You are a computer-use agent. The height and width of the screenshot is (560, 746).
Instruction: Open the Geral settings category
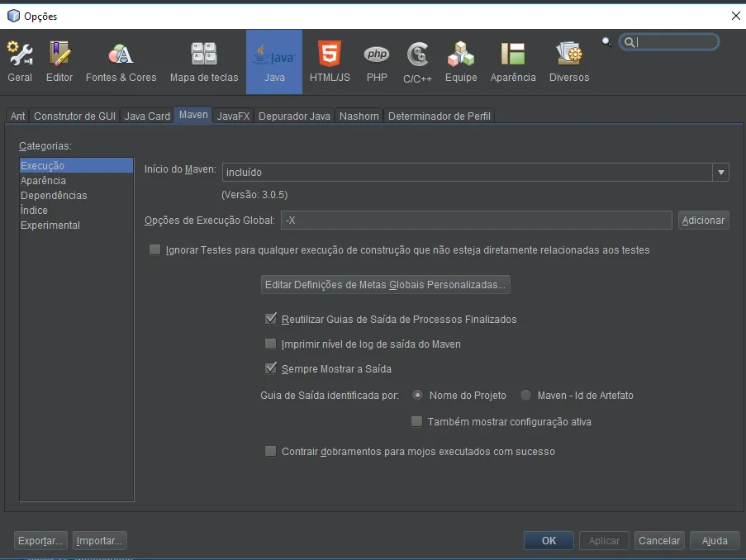click(20, 61)
